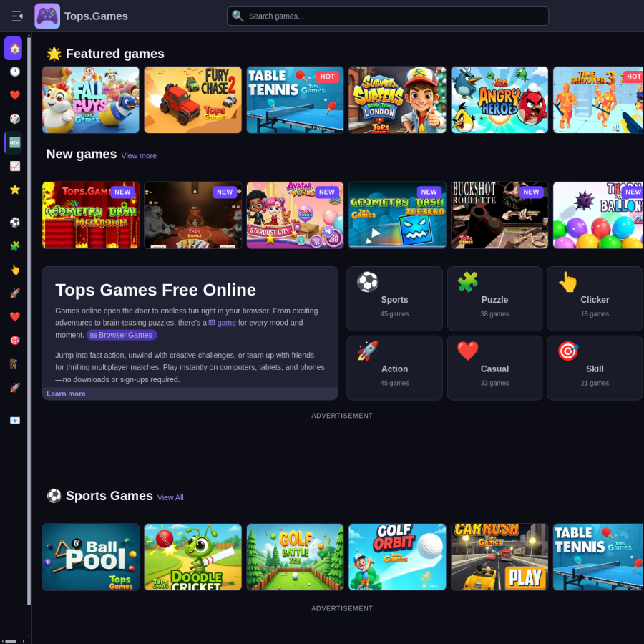Open the Fall Guys featured game

point(91,99)
